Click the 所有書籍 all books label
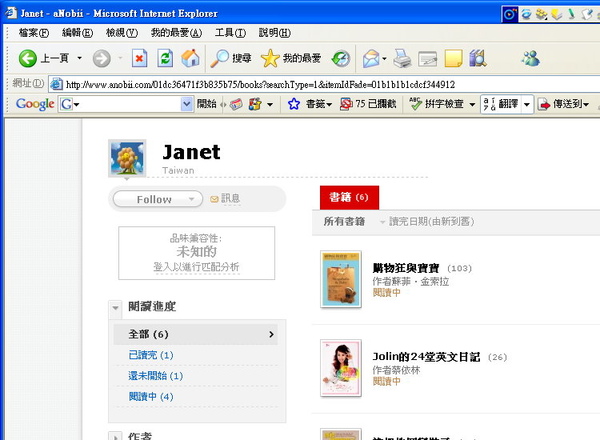This screenshot has height=440, width=600. click(x=344, y=222)
